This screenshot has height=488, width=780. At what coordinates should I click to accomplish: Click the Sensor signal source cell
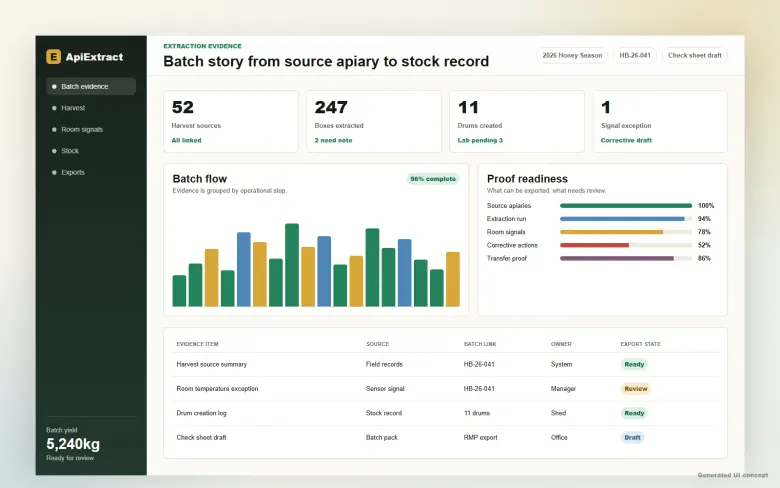(x=385, y=389)
